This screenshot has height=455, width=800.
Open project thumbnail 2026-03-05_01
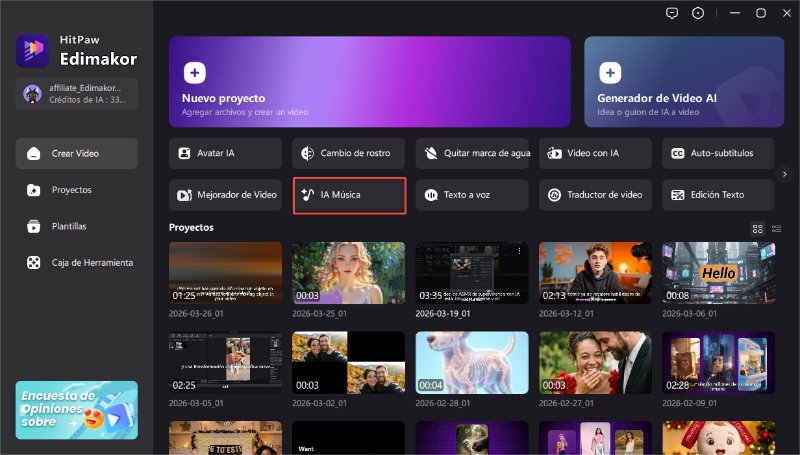point(226,363)
